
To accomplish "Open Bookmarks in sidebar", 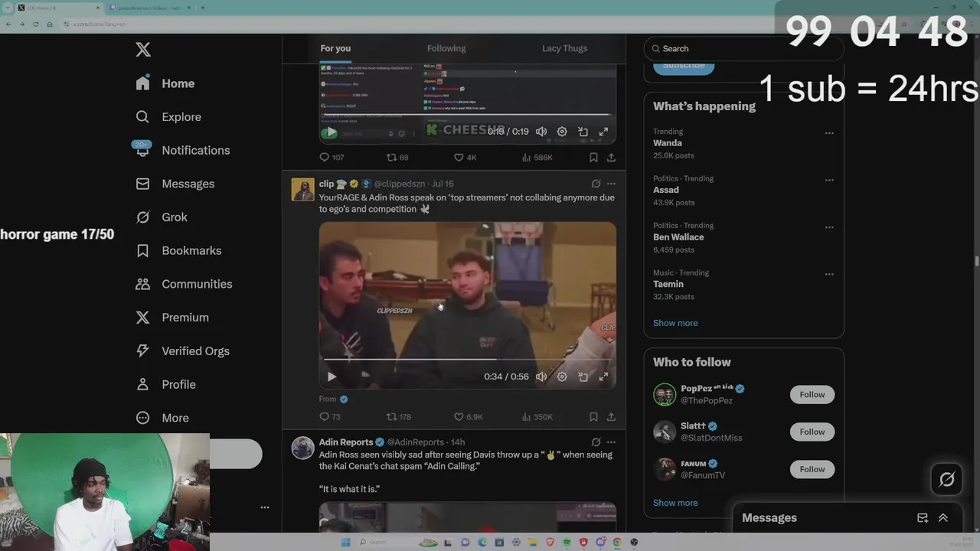I will click(178, 251).
